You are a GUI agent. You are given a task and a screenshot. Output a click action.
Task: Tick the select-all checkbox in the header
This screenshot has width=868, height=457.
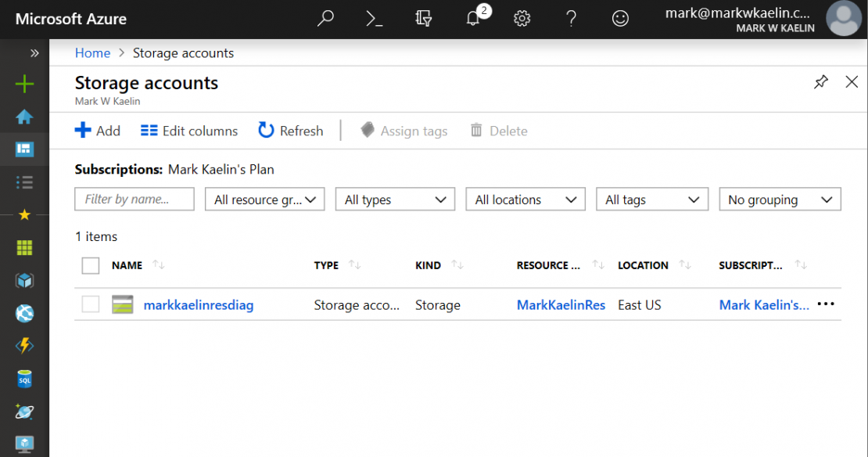coord(91,265)
